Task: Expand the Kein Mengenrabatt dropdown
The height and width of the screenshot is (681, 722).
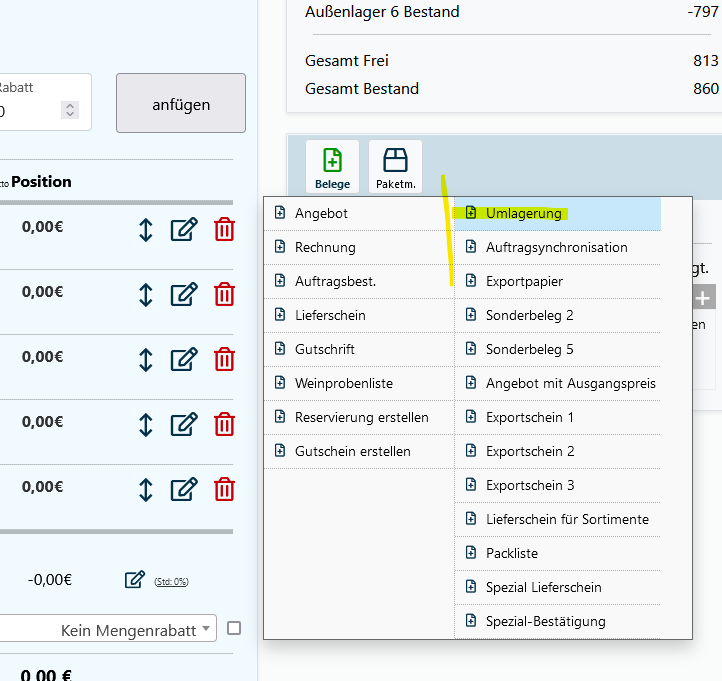Action: point(205,629)
